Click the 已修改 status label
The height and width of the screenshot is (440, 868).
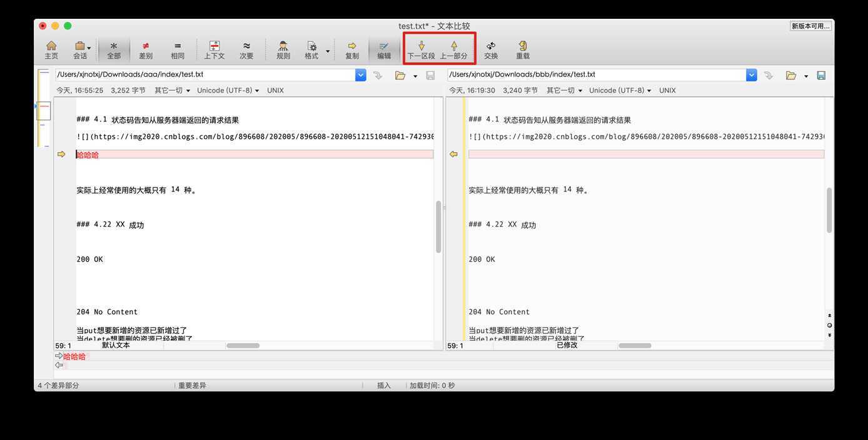tap(567, 345)
